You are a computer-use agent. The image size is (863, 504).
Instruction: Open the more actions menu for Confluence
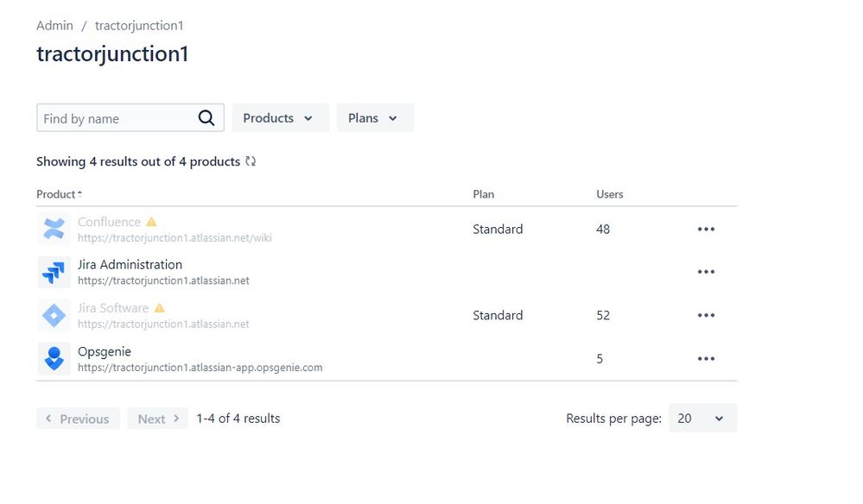click(706, 230)
